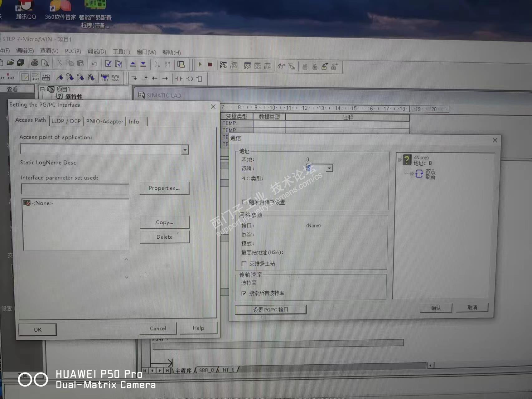Image resolution: width=532 pixels, height=399 pixels.
Task: Open the 远程 address dropdown
Action: click(329, 168)
